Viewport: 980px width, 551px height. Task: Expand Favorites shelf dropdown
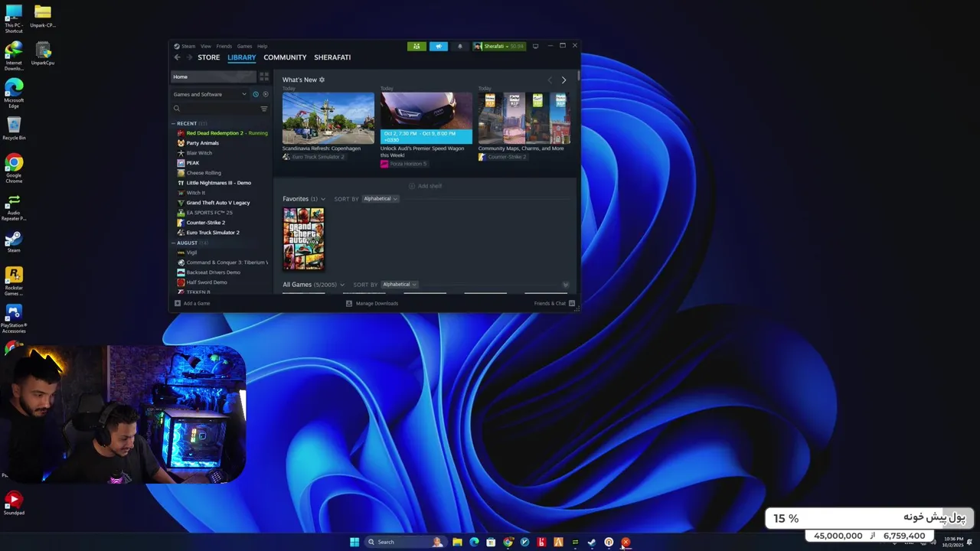click(323, 199)
